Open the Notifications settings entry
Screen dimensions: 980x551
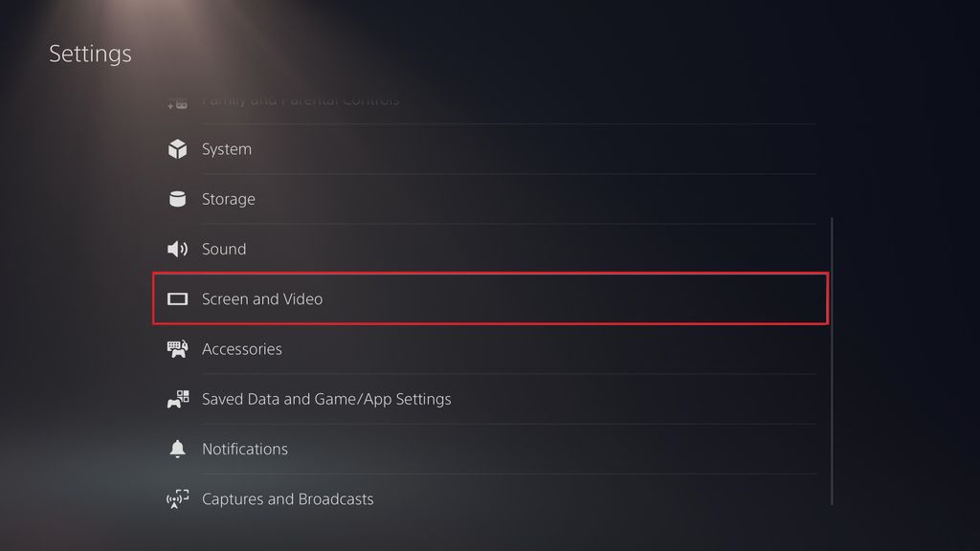[x=245, y=449]
